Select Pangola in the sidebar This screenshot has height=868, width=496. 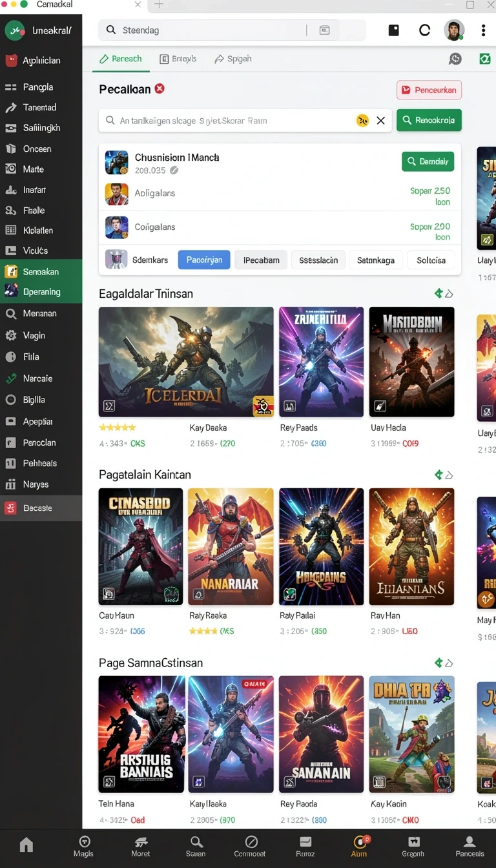tap(41, 87)
